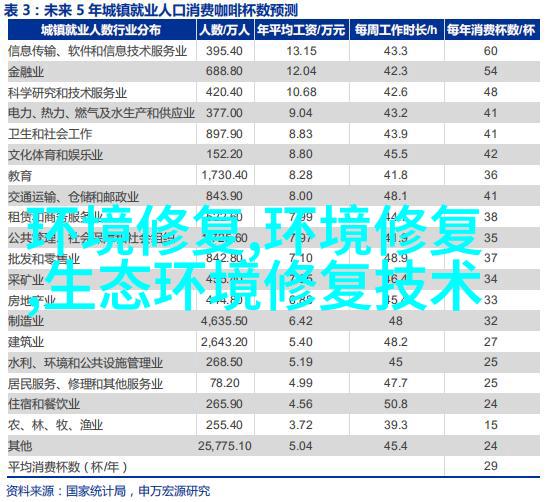Select the average cups value 29
This screenshot has height=502, width=546.
coord(491,466)
